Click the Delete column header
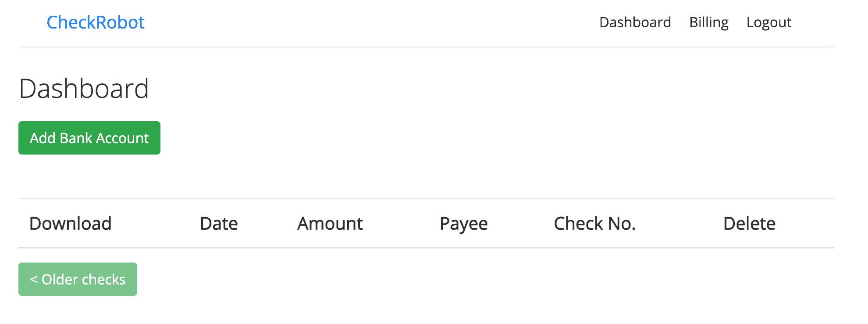The height and width of the screenshot is (324, 868). [x=749, y=223]
